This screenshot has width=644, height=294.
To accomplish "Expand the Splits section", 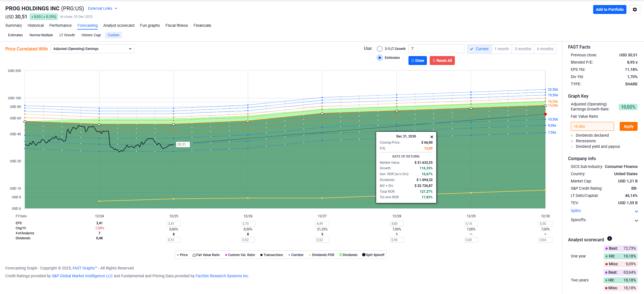I will [x=636, y=211].
